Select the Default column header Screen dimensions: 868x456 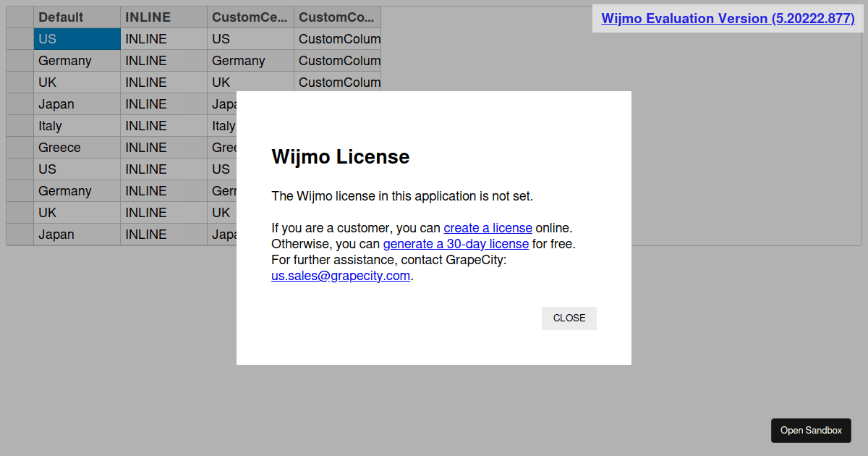point(77,17)
